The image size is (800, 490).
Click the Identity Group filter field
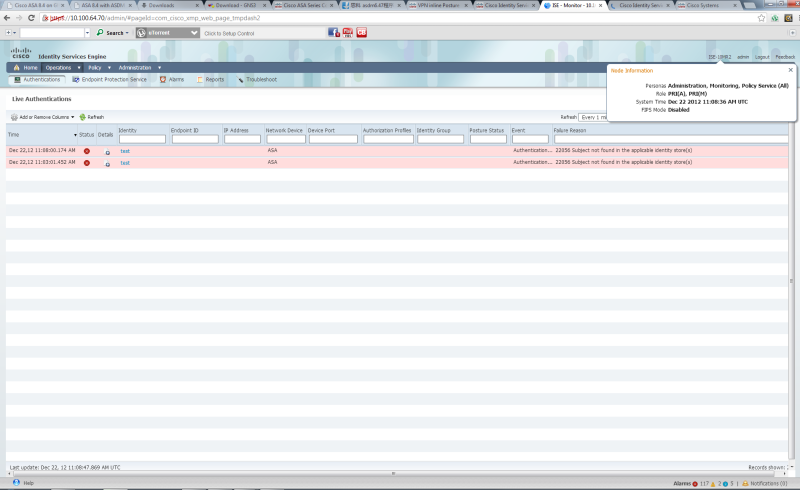[440, 139]
